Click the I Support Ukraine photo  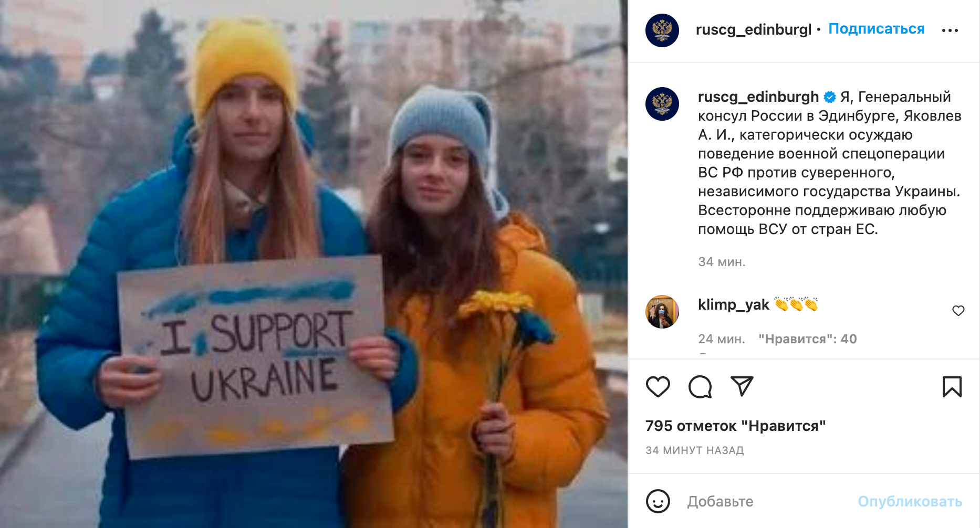tap(314, 264)
